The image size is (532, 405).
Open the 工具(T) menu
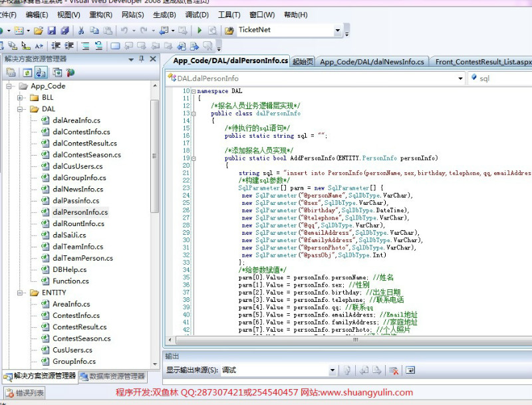229,15
